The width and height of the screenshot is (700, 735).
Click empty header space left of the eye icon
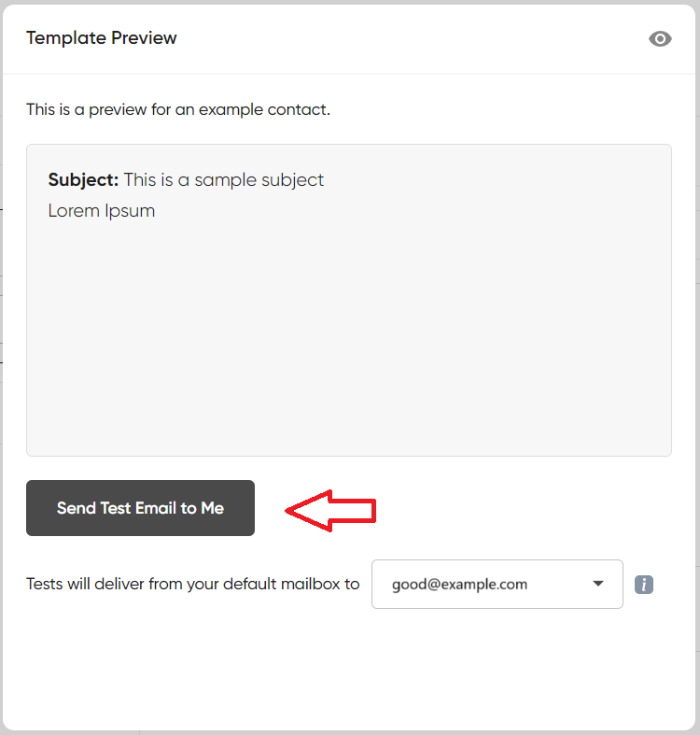point(420,38)
